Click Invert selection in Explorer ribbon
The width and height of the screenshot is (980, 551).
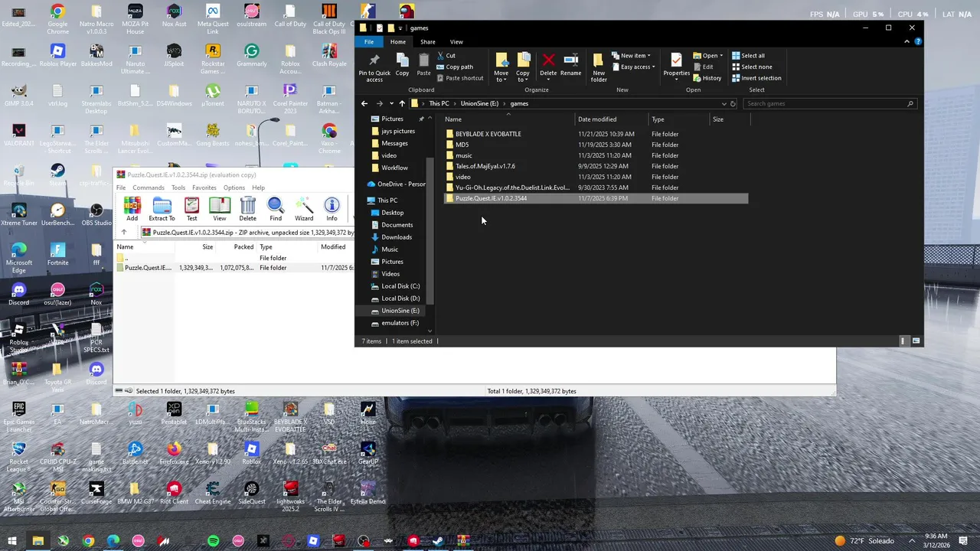(x=756, y=78)
